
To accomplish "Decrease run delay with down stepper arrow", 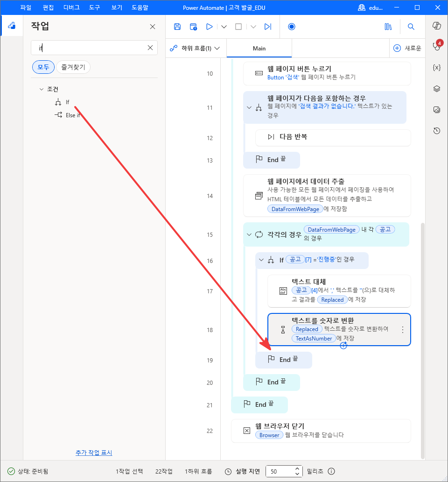I will tap(297, 474).
